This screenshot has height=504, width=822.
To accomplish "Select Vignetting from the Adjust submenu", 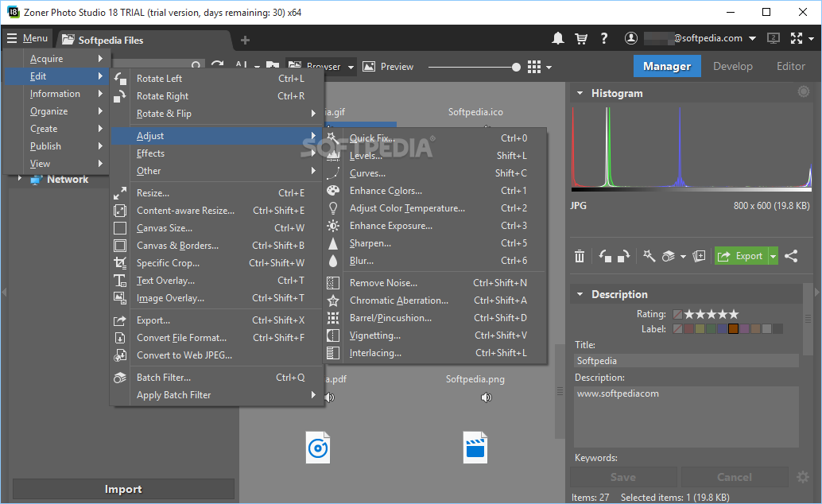I will tap(434, 335).
